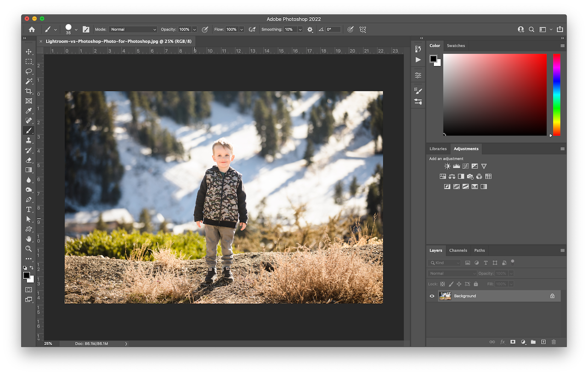Select the Lasso tool
This screenshot has height=375, width=588.
(28, 71)
